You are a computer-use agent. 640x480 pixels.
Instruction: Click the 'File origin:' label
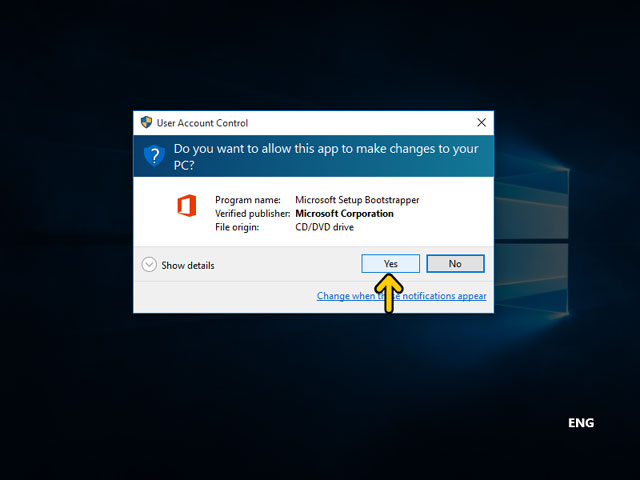pyautogui.click(x=237, y=227)
